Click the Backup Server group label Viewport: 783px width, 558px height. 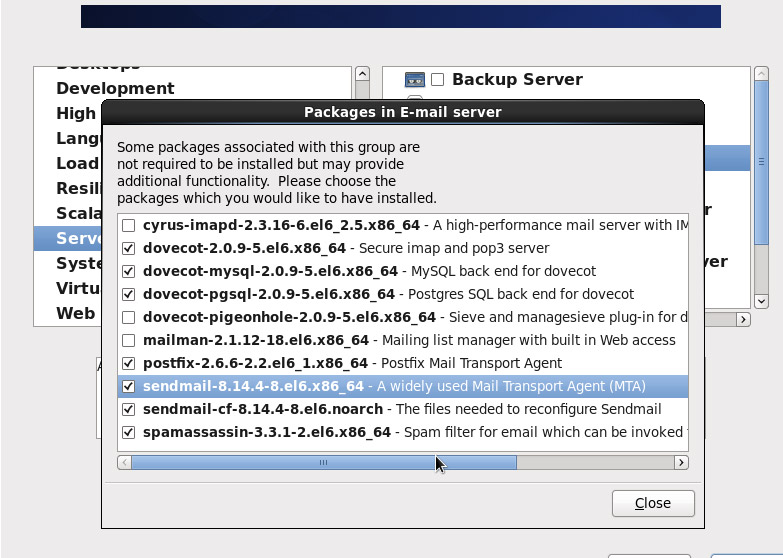pyautogui.click(x=517, y=79)
